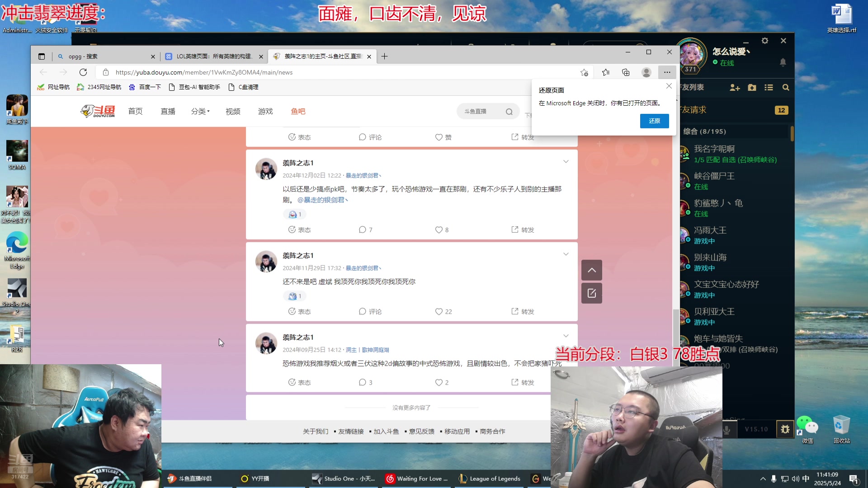Open the 关于我们 footer link
This screenshot has height=488, width=868.
pyautogui.click(x=316, y=432)
